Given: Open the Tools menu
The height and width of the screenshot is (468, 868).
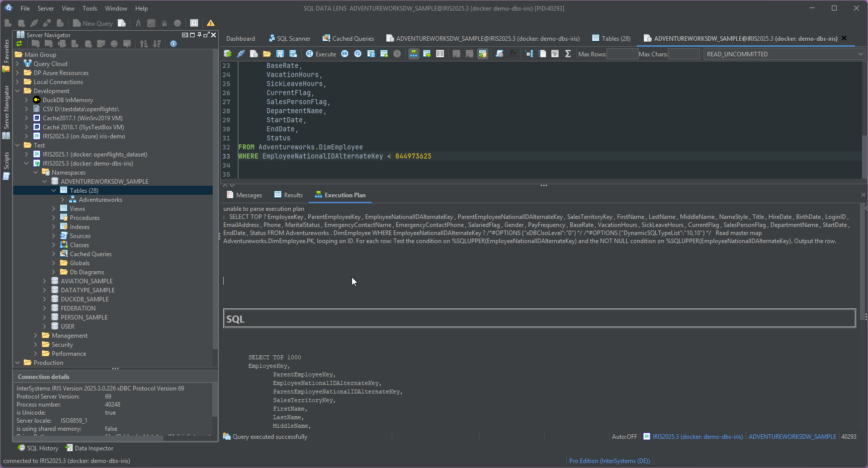Looking at the screenshot, I should (x=90, y=8).
